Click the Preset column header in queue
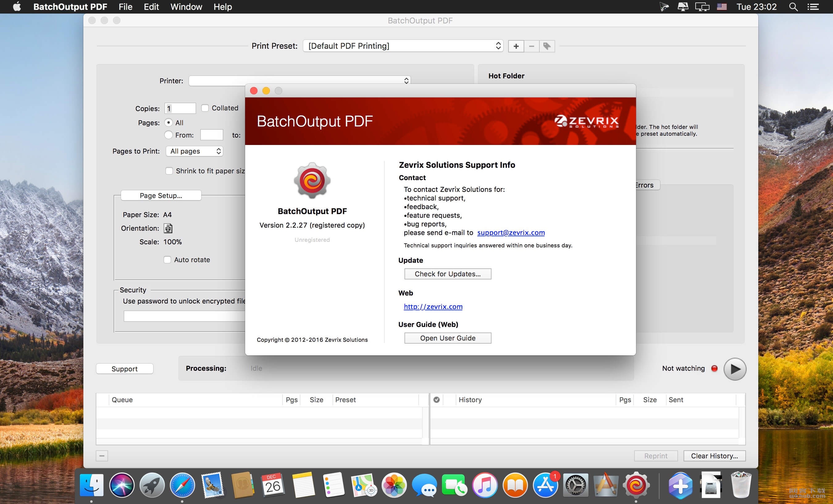The image size is (833, 504). (x=375, y=400)
